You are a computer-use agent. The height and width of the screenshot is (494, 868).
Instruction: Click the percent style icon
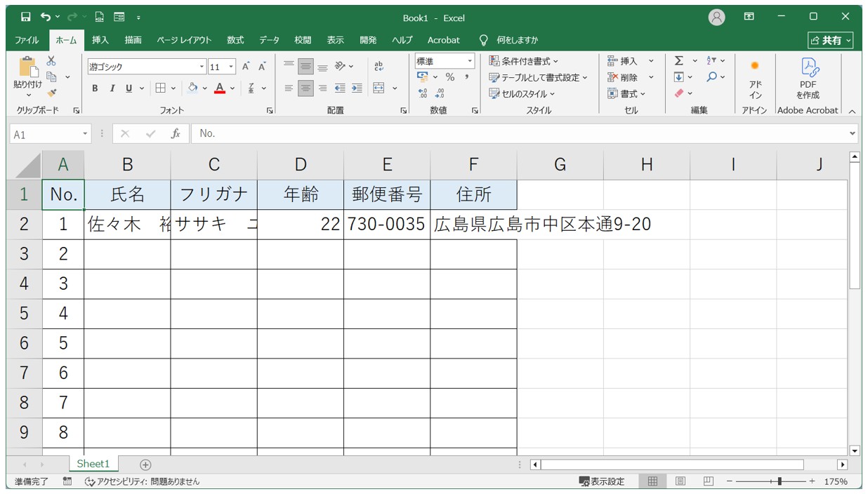click(450, 77)
